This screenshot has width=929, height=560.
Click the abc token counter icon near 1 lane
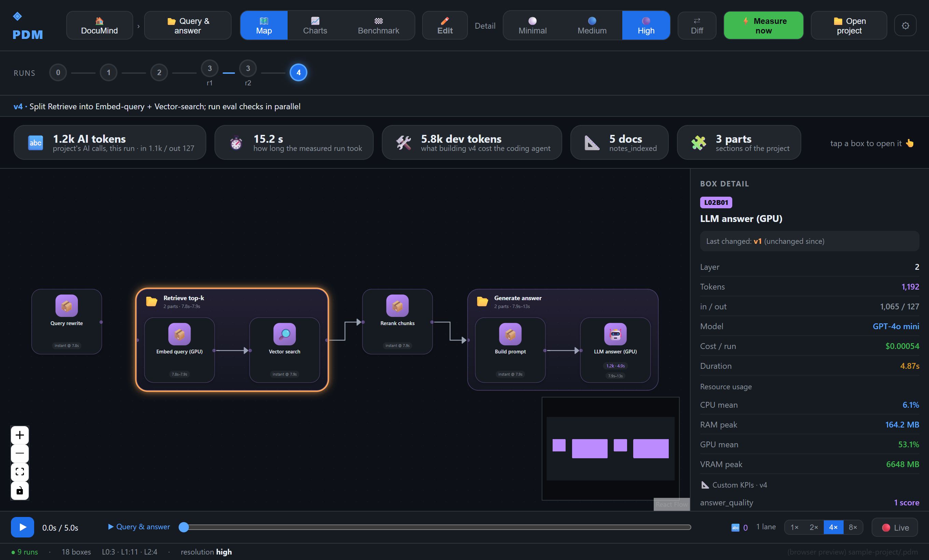[x=735, y=528]
